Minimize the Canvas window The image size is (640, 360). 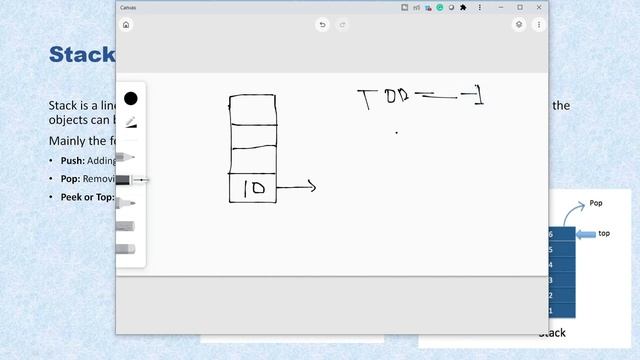(x=501, y=7)
